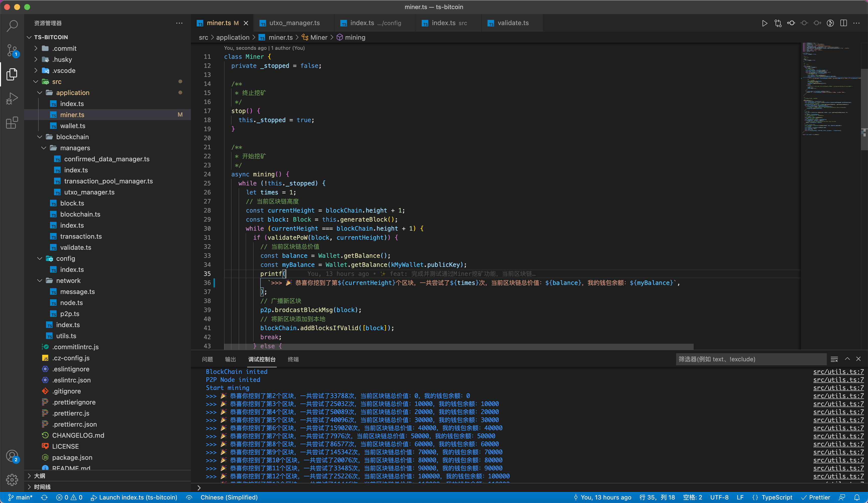Screen dimensions: 868x503
Task: Switch to the utxo_manager.ts tab
Action: pyautogui.click(x=294, y=23)
